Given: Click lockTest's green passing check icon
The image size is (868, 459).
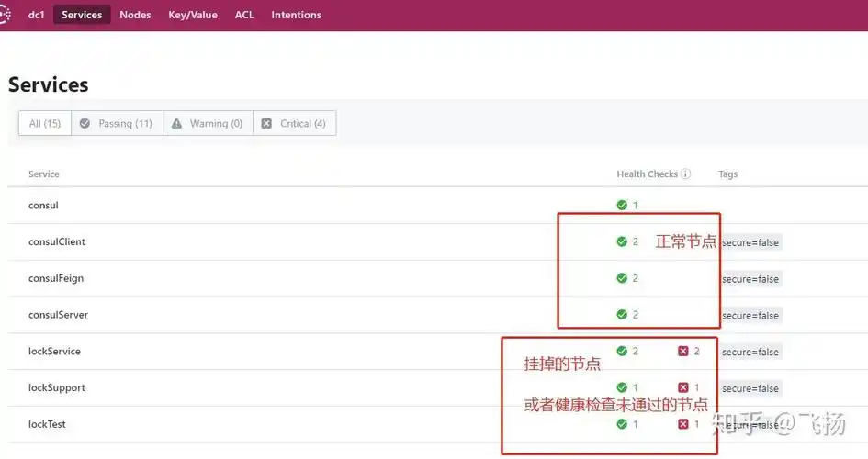Looking at the screenshot, I should click(x=622, y=424).
